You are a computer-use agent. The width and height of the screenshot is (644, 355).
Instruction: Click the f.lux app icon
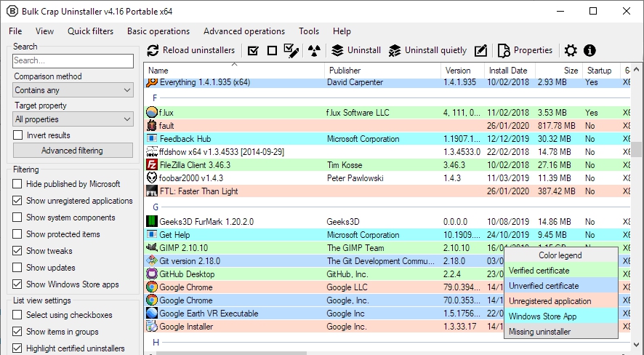click(152, 113)
